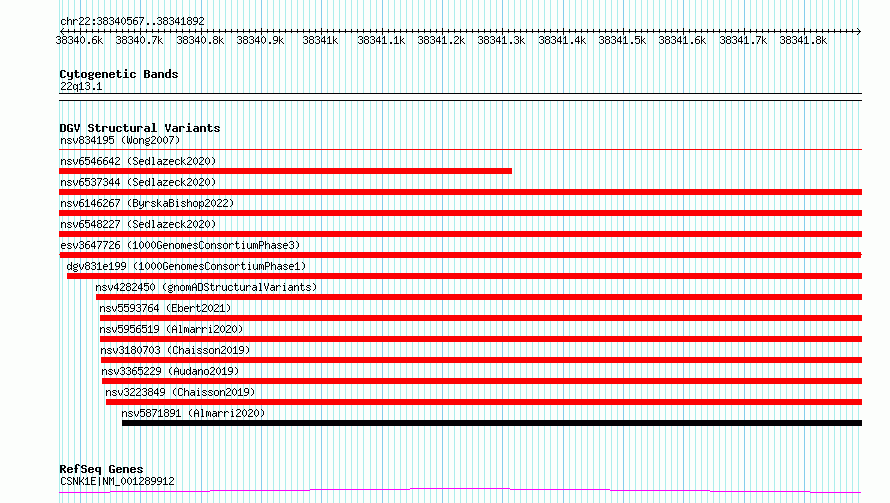Viewport: 890px width, 503px height.
Task: Click the 38341.3k ruler tick label
Action: [x=501, y=40]
